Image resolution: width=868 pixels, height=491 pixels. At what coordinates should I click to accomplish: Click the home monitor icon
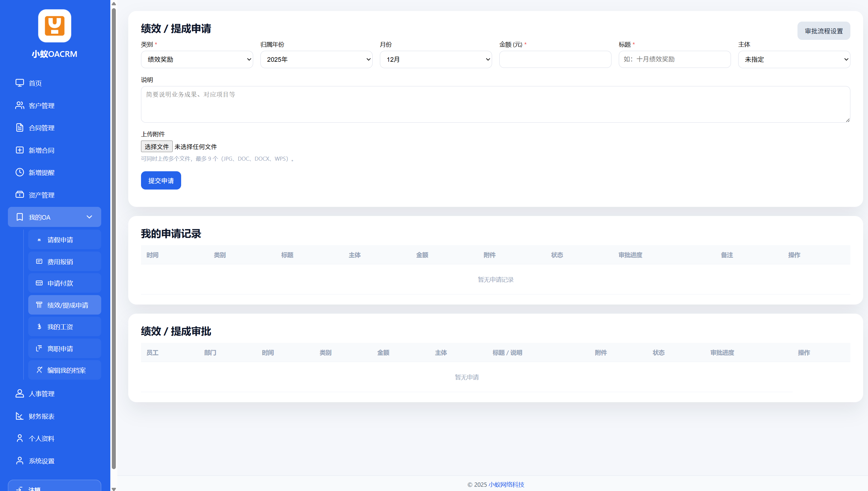coord(19,83)
